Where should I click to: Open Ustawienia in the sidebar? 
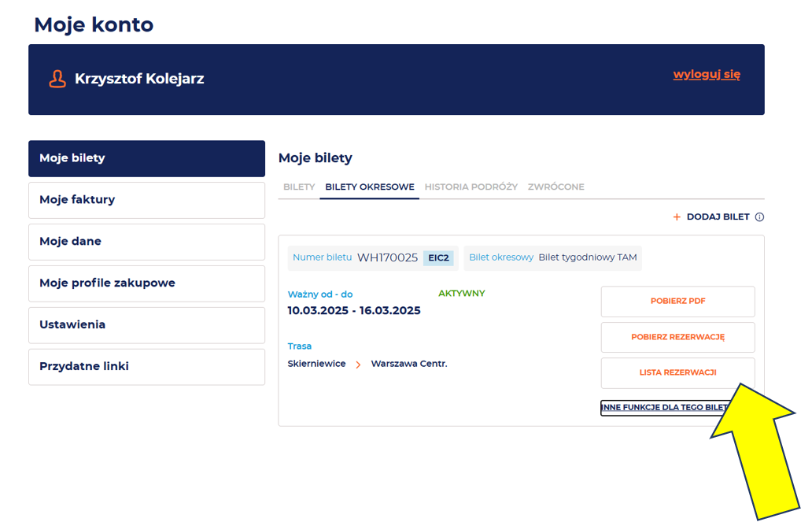146,324
